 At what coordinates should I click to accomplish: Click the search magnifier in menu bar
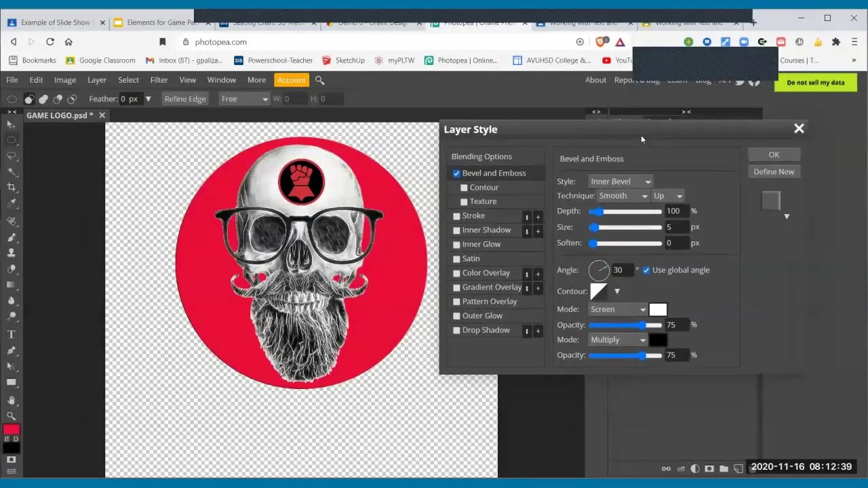point(319,80)
